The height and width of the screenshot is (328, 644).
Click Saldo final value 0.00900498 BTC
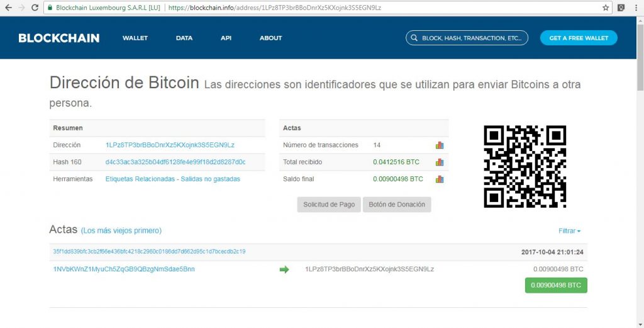tap(398, 179)
